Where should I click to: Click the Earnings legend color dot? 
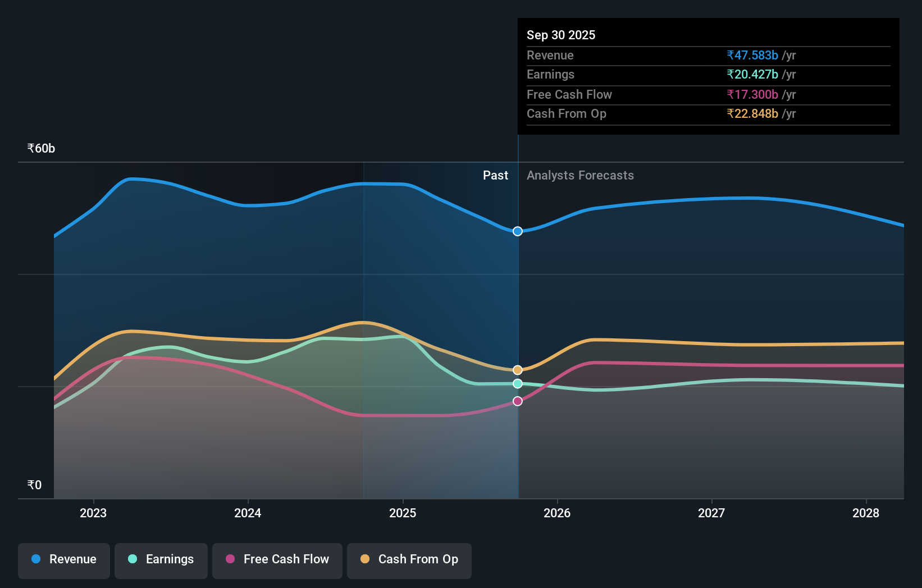click(132, 559)
